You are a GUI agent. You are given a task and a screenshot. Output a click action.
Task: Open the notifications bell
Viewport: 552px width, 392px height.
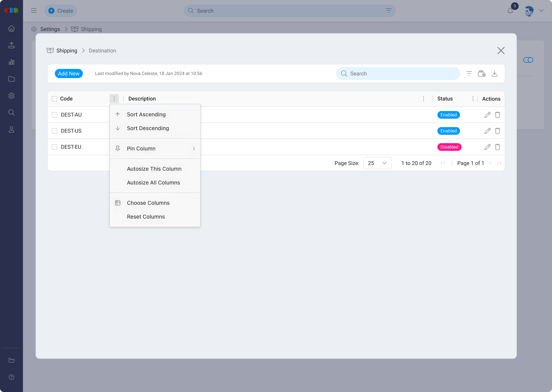click(x=510, y=11)
